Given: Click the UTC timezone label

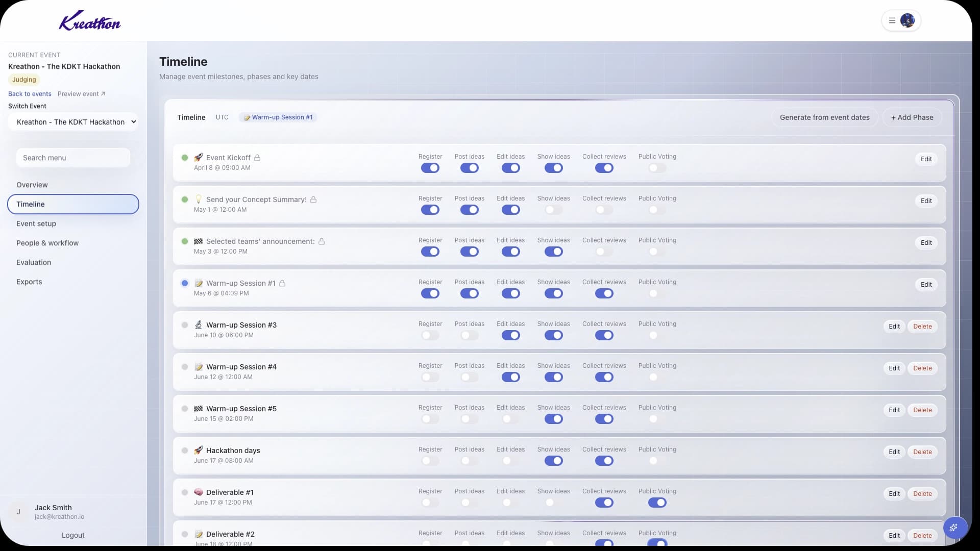Looking at the screenshot, I should pos(222,117).
